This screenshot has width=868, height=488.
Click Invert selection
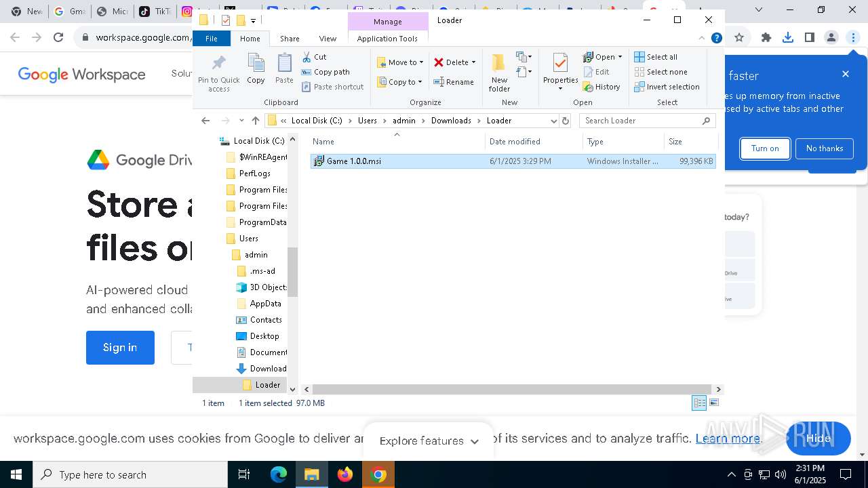pos(667,87)
